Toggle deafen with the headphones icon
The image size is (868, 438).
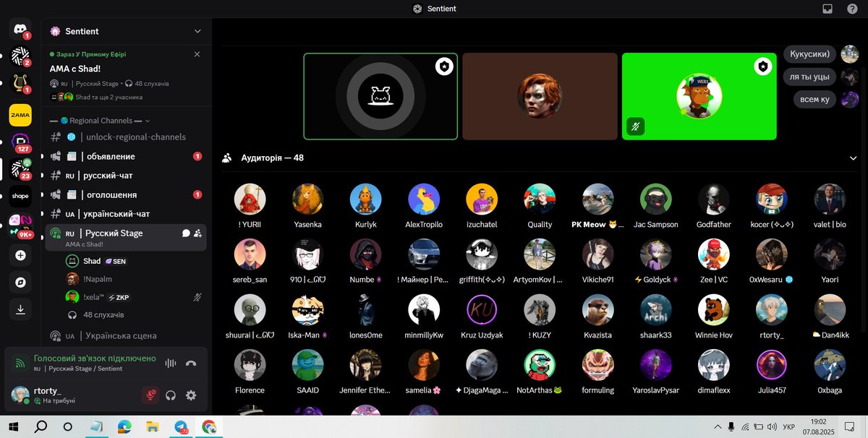pyautogui.click(x=169, y=395)
